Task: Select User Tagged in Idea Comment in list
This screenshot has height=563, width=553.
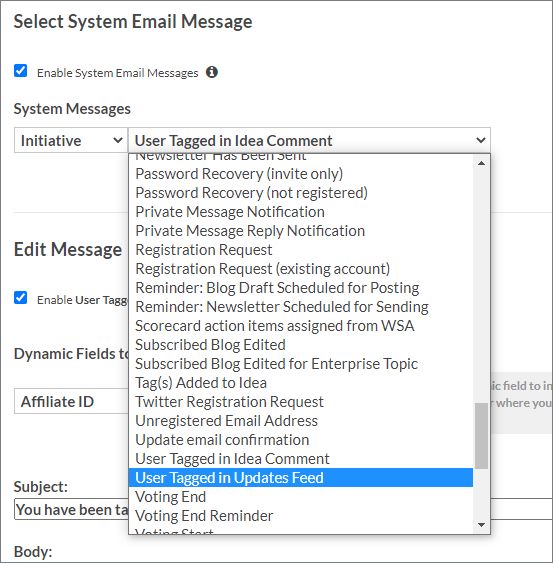Action: point(301,459)
